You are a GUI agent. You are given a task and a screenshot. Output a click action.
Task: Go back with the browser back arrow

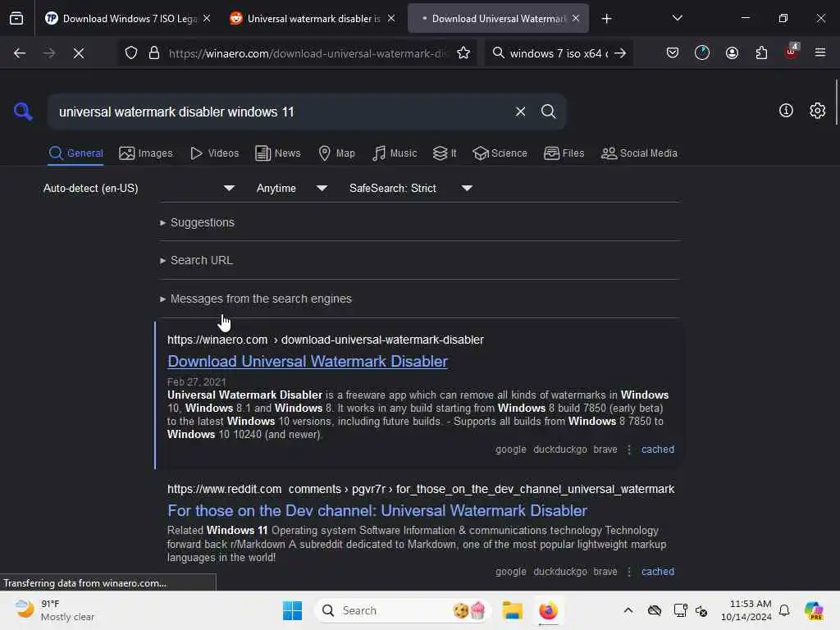pyautogui.click(x=20, y=53)
